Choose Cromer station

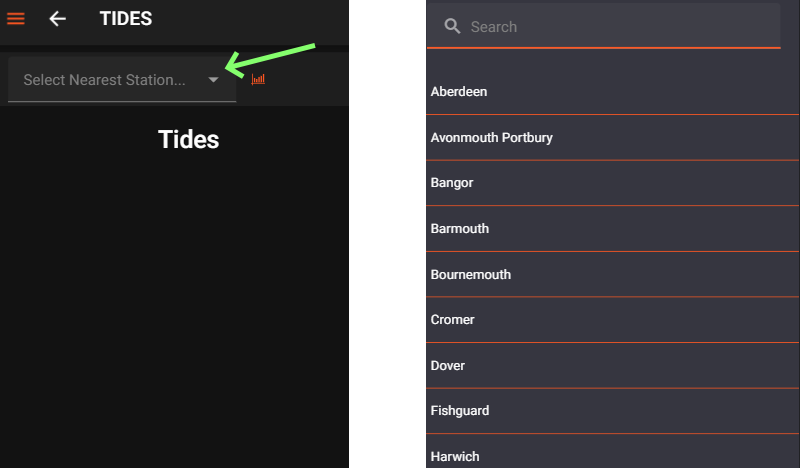pos(612,320)
